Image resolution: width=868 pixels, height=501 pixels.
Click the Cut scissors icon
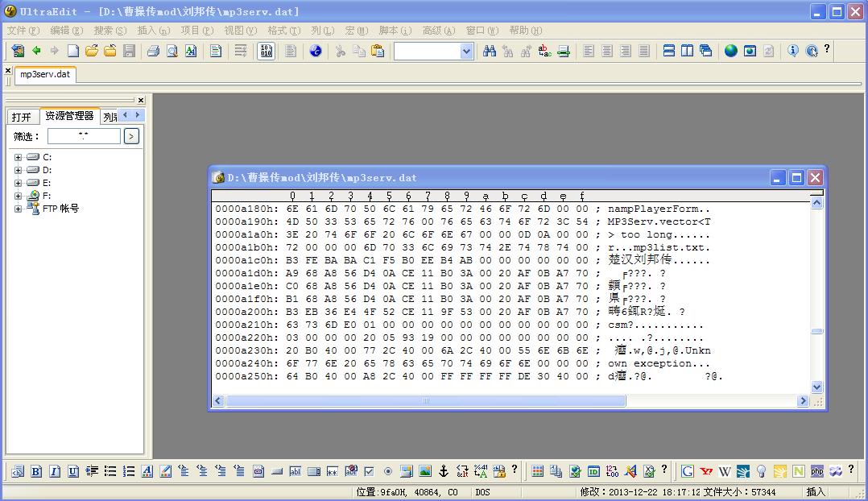(341, 51)
